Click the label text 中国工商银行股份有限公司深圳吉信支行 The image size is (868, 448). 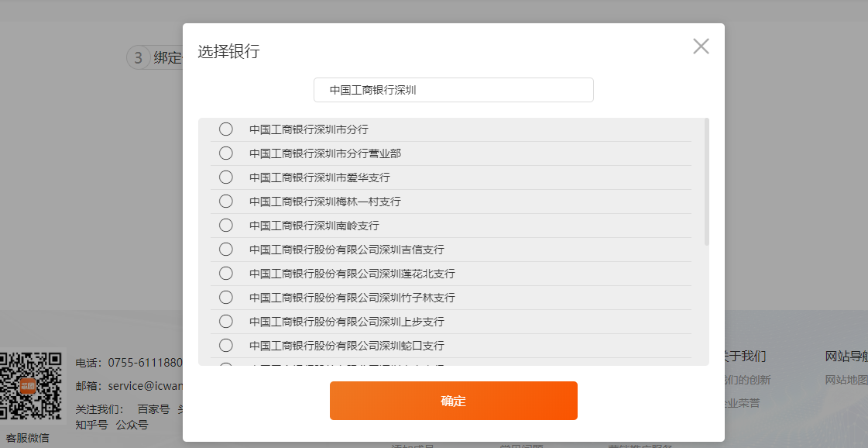point(347,250)
